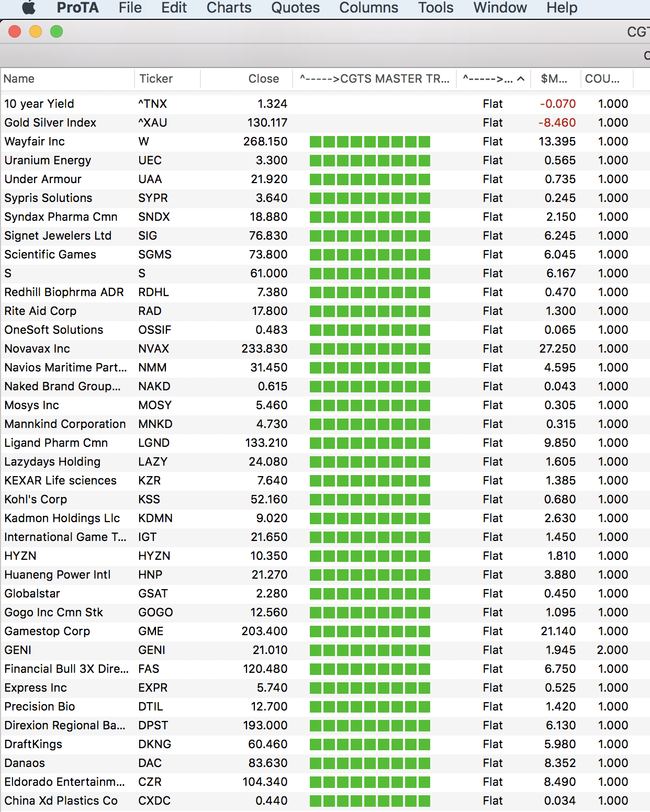The width and height of the screenshot is (650, 812).
Task: Click Danaos close value 83.630
Action: [x=268, y=763]
